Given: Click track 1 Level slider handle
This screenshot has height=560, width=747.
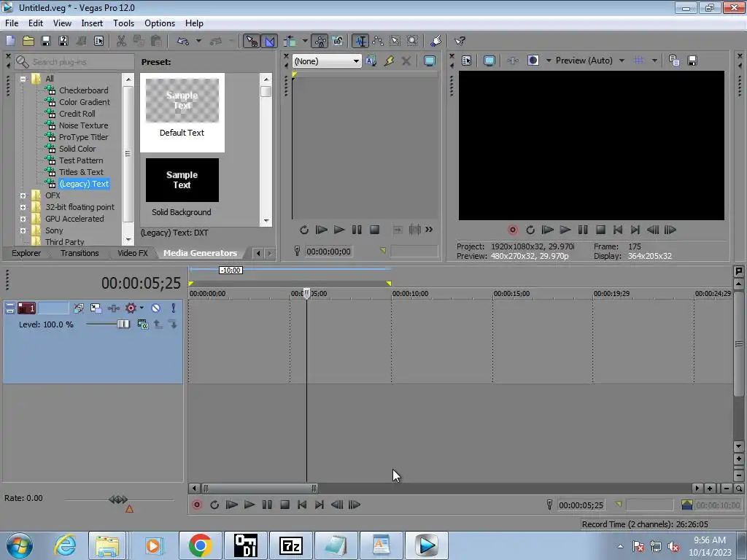Looking at the screenshot, I should (x=123, y=324).
